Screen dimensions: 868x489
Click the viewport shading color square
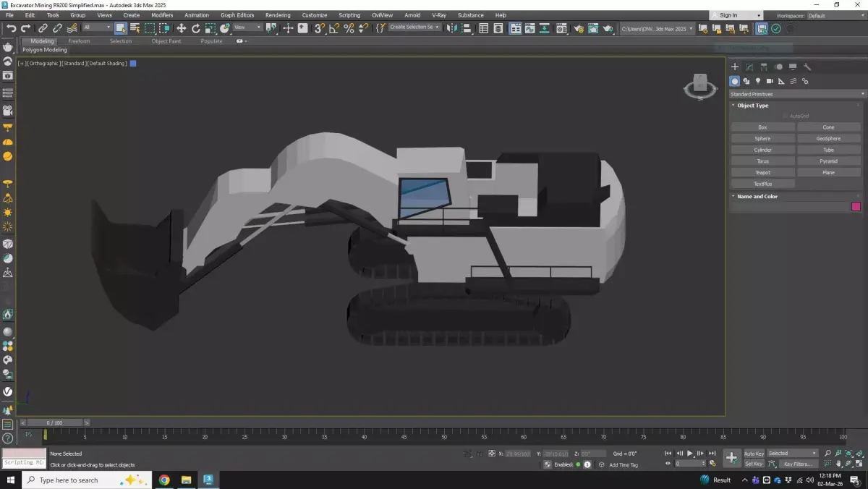click(x=133, y=64)
